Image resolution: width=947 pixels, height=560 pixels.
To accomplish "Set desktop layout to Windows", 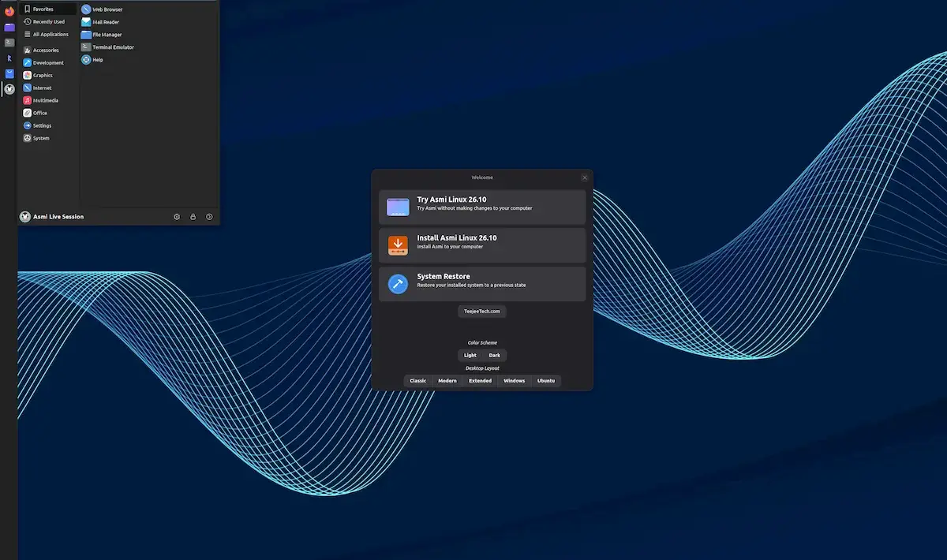I will point(515,381).
